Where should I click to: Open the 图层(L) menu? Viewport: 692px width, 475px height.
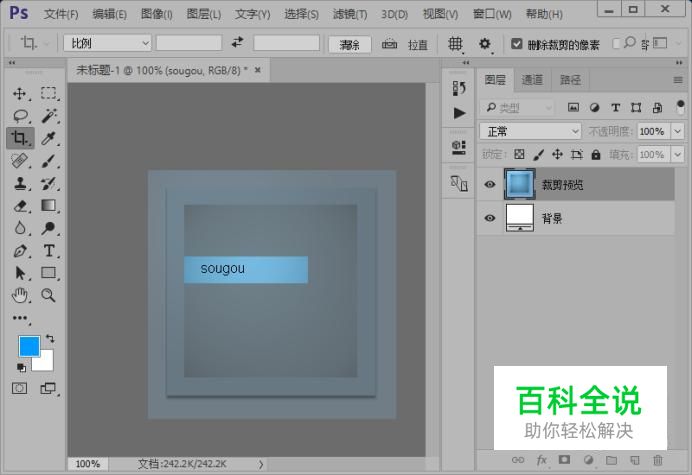click(x=203, y=15)
